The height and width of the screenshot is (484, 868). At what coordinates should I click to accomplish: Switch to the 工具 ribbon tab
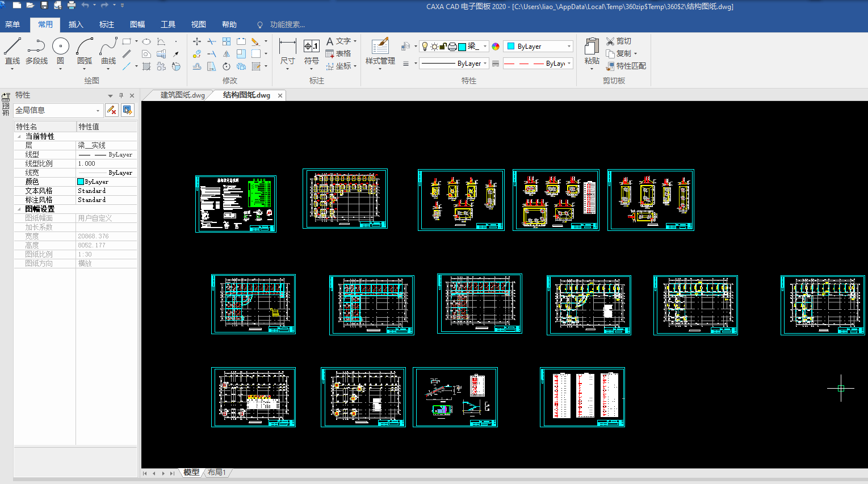click(168, 24)
